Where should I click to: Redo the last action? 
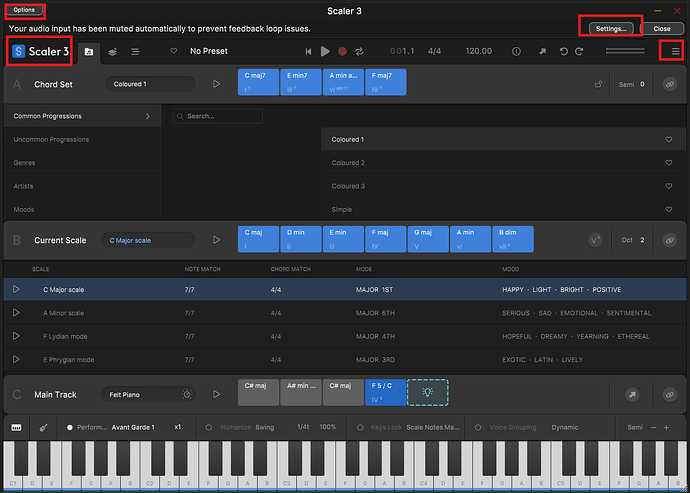pos(579,52)
